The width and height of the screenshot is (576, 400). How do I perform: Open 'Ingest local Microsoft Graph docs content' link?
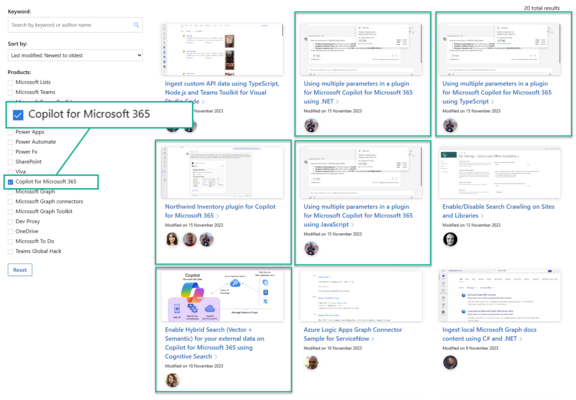(489, 334)
